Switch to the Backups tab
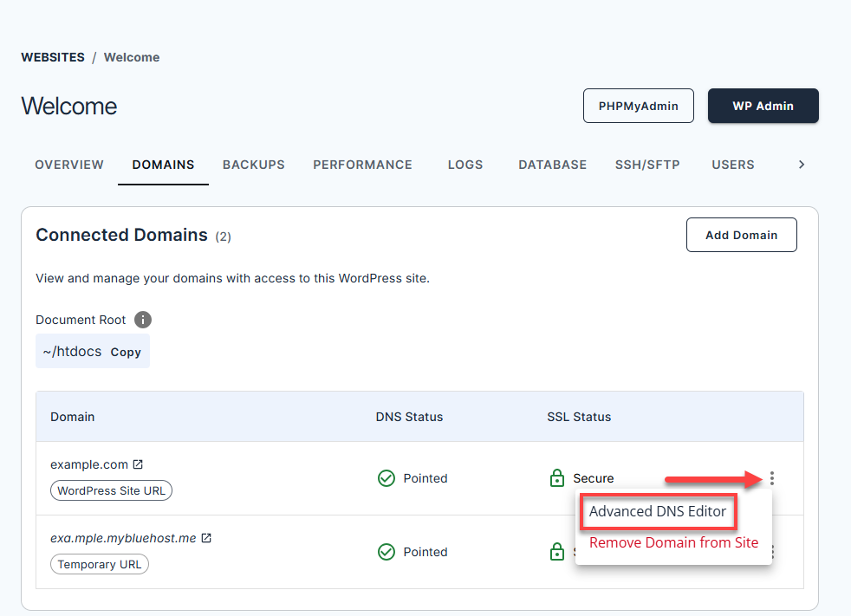851x616 pixels. pyautogui.click(x=253, y=164)
